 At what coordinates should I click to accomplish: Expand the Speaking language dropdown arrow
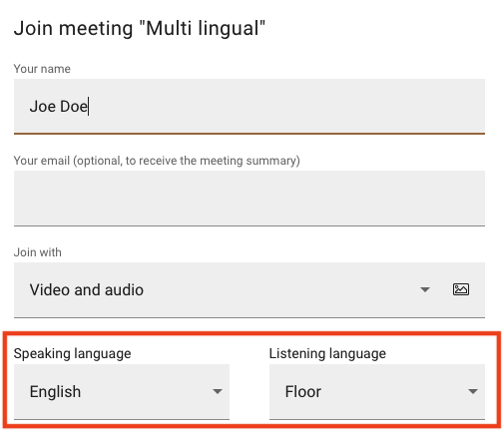coord(218,391)
